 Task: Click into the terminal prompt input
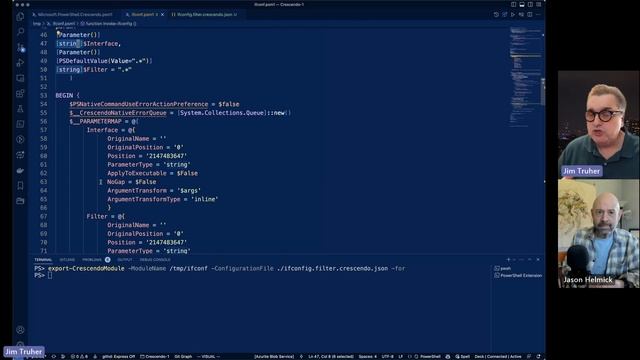tap(50, 276)
